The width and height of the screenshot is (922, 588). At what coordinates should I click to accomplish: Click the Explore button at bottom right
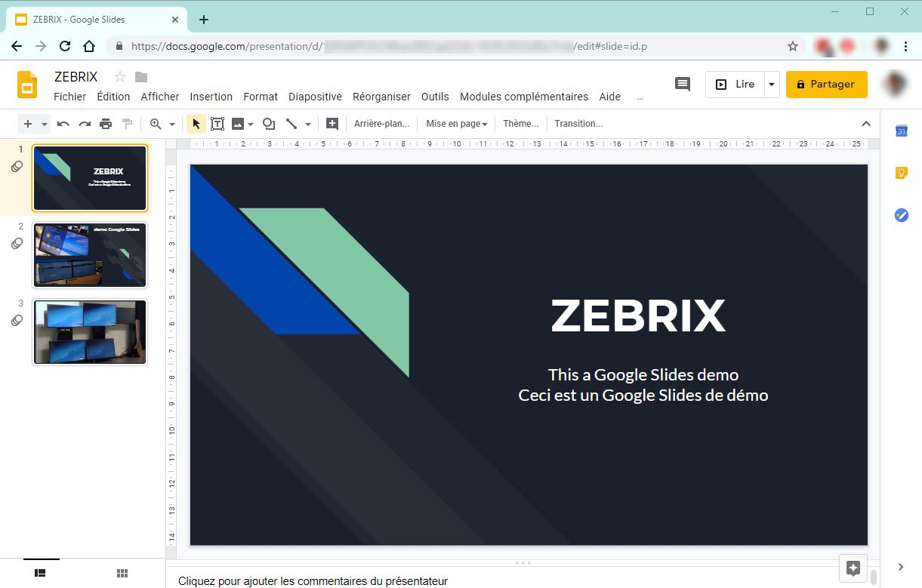click(853, 568)
